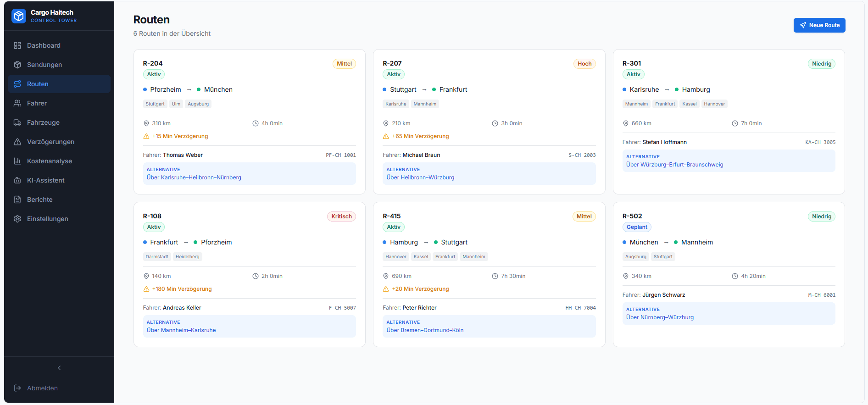Open the Kostenanalyse section

click(x=59, y=161)
